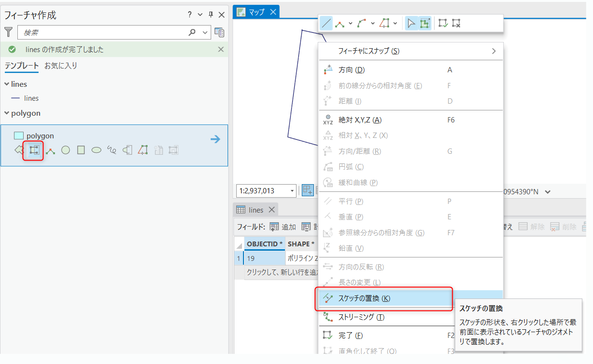Select the Rectangle polygon construction tool
Image resolution: width=593 pixels, height=364 pixels.
click(x=81, y=150)
